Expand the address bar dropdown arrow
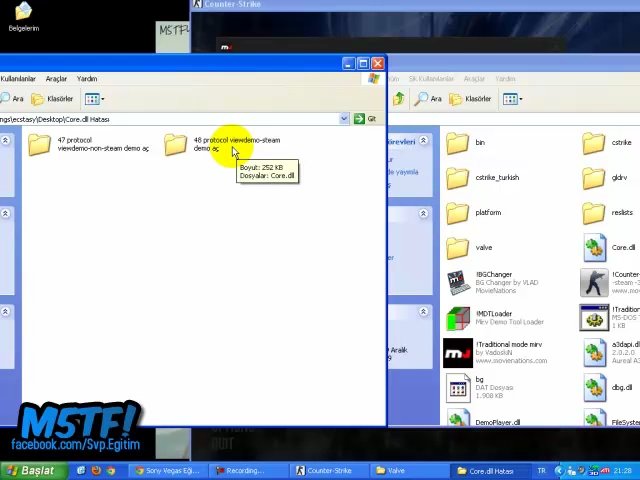This screenshot has width=640, height=480. 344,119
